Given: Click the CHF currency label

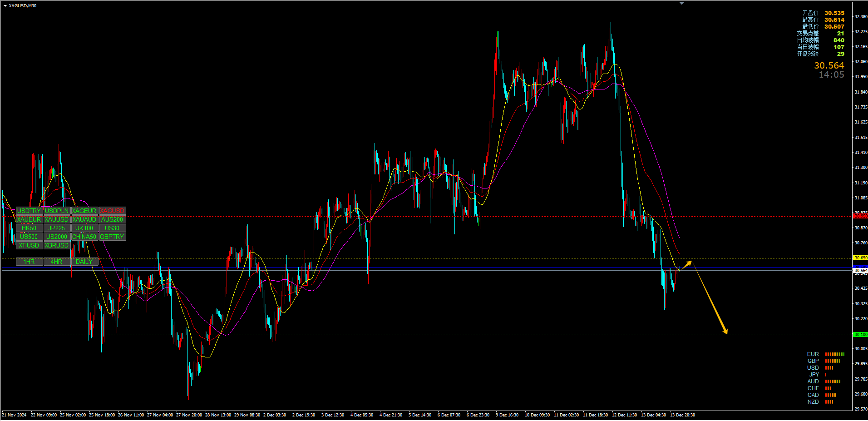Looking at the screenshot, I should [x=813, y=388].
